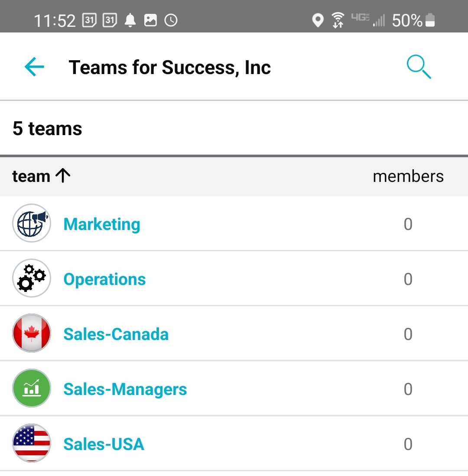The image size is (468, 476).
Task: Tap the USA flag team icon
Action: (x=32, y=443)
